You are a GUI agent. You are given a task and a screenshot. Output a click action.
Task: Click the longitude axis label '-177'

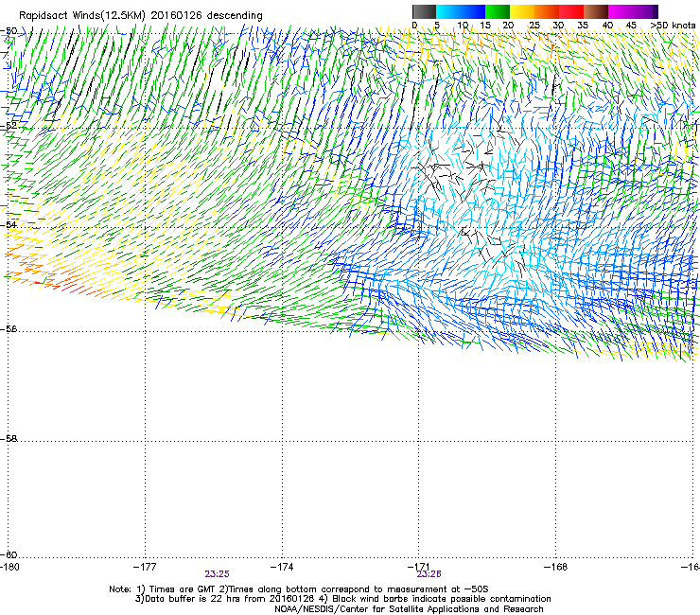point(145,567)
